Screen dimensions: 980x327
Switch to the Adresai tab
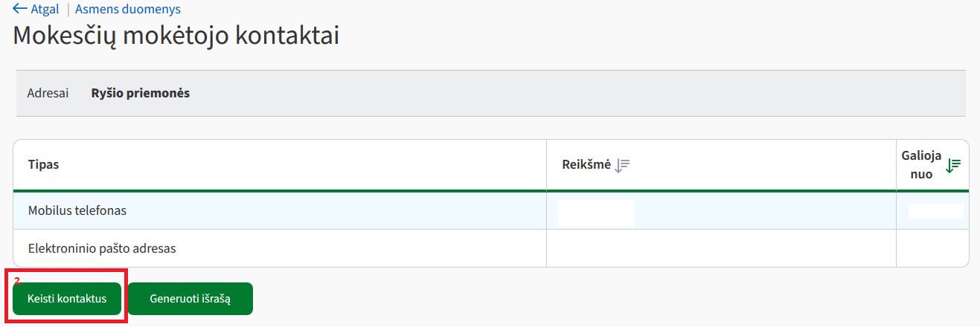click(x=48, y=94)
